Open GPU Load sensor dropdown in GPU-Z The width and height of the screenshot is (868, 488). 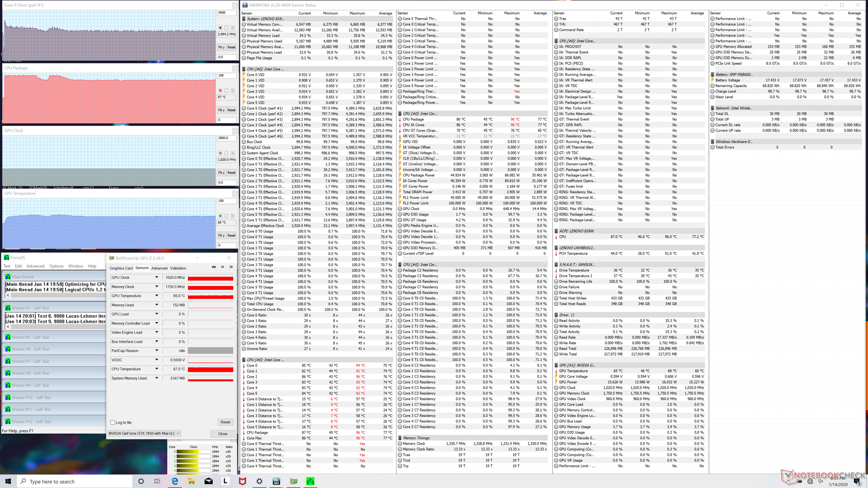click(x=157, y=314)
